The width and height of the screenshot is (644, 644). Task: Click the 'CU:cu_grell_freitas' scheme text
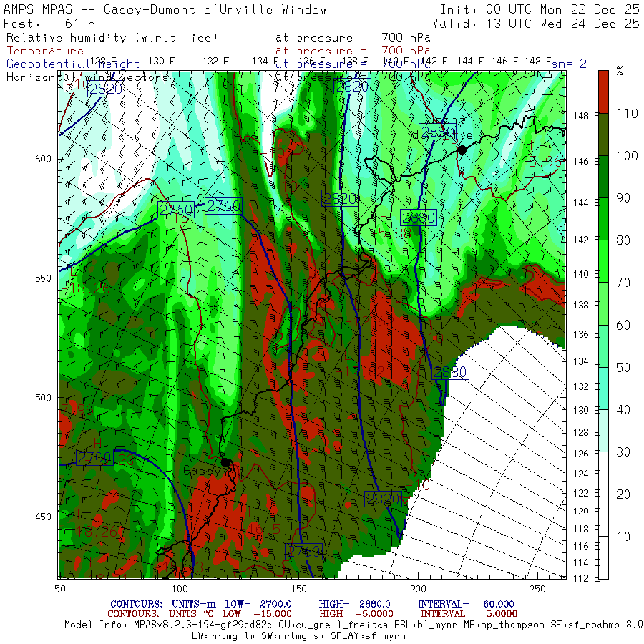tap(333, 625)
